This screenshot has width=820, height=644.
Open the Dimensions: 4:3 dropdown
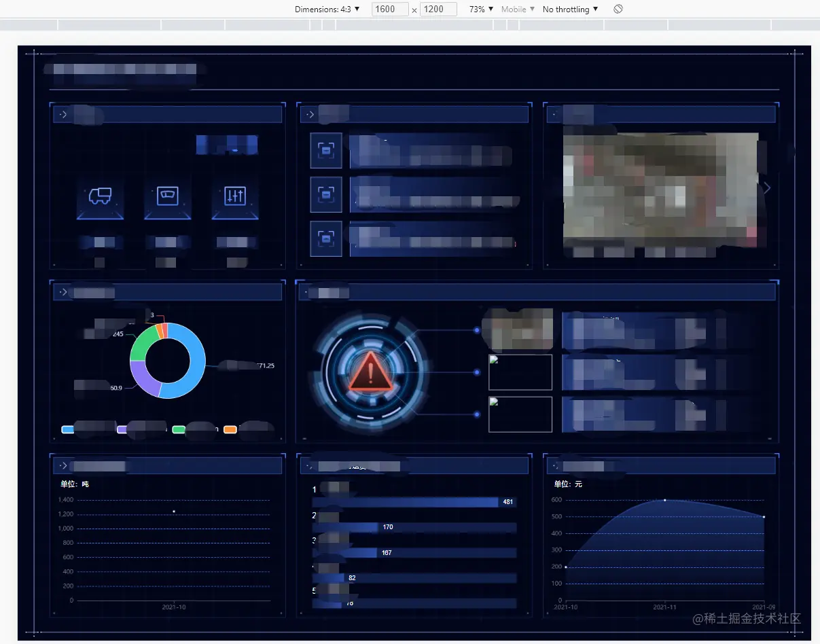(327, 10)
